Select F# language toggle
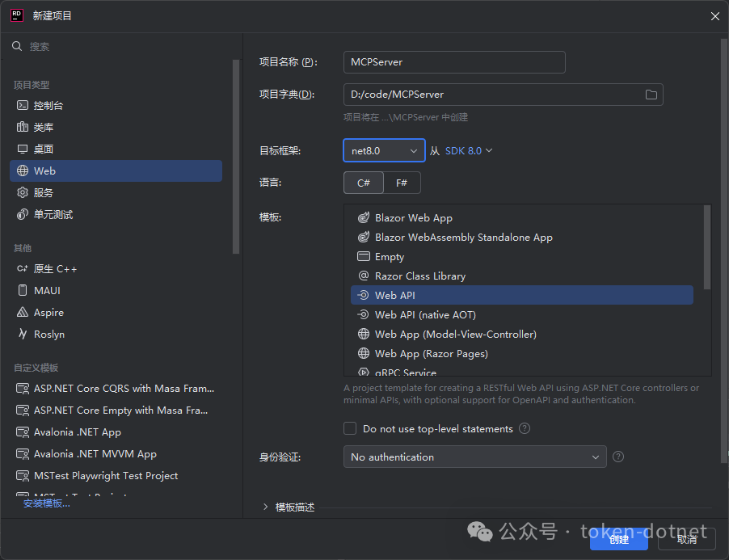729x560 pixels. 402,183
